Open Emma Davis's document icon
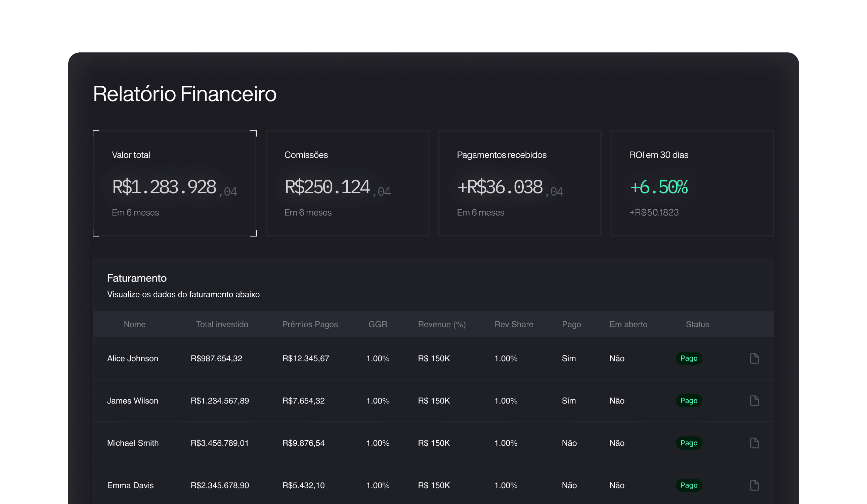Screen dimensions: 867x504 pos(754,485)
